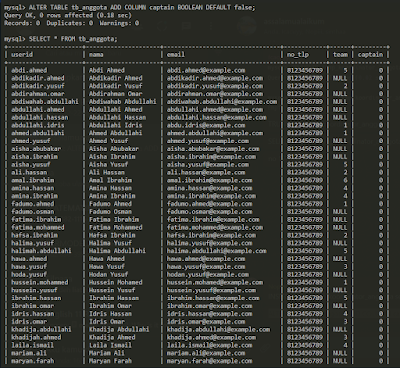Click the 'email' column header
The image size is (400, 368).
click(x=176, y=54)
